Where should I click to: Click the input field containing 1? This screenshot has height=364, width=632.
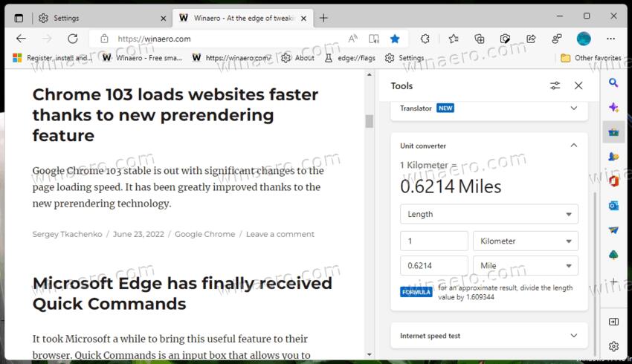point(433,241)
